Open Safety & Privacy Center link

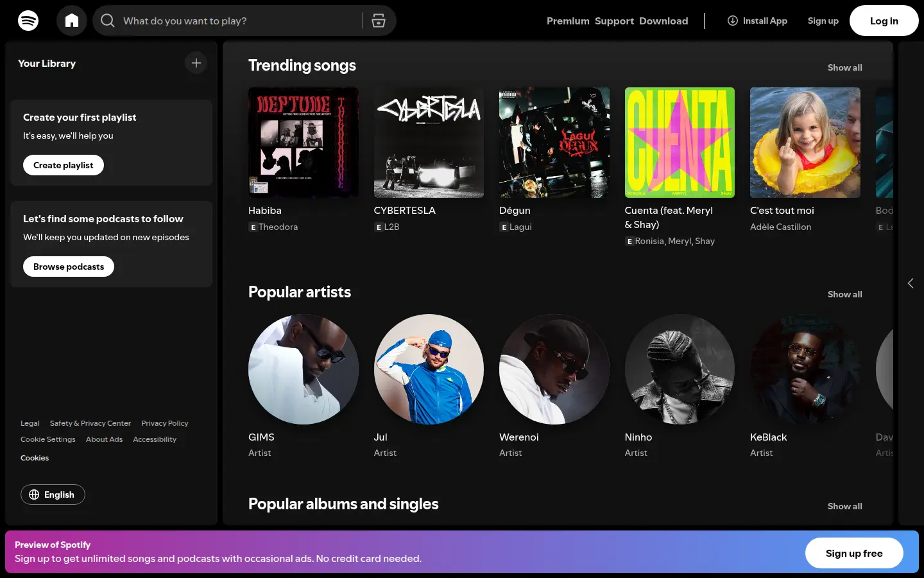point(90,423)
